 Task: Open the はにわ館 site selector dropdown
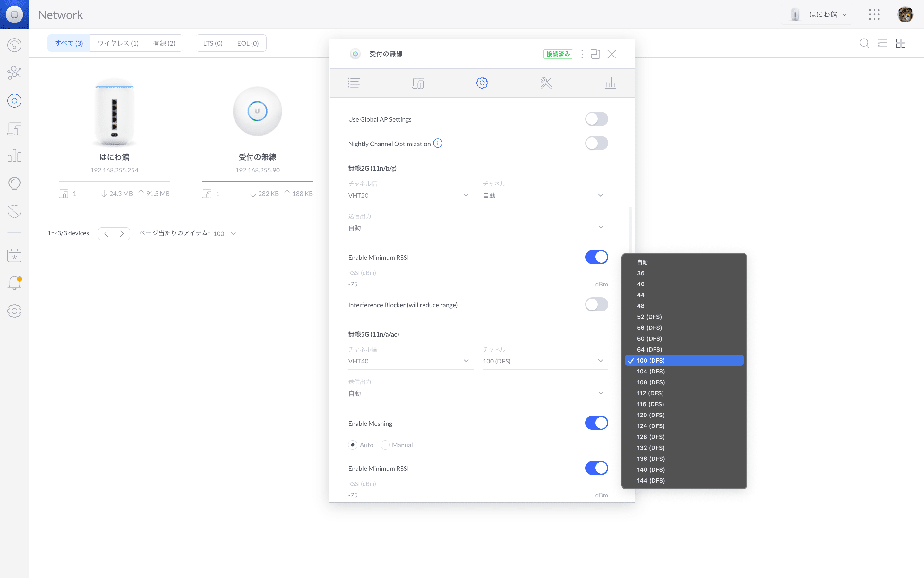point(816,14)
